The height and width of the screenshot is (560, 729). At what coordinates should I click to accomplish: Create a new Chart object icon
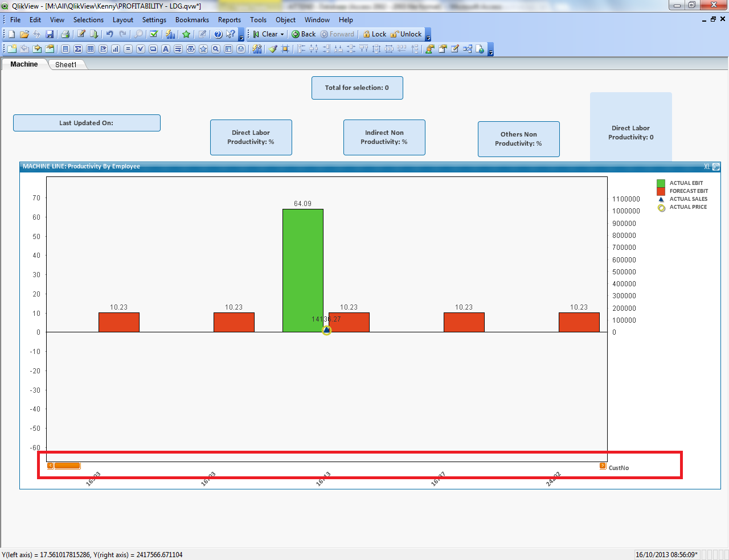(116, 49)
